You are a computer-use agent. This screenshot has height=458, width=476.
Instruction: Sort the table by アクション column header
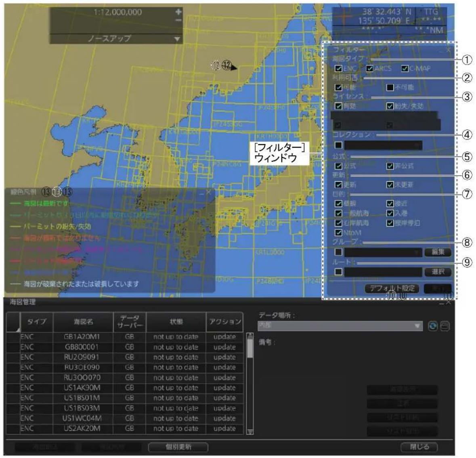click(224, 322)
